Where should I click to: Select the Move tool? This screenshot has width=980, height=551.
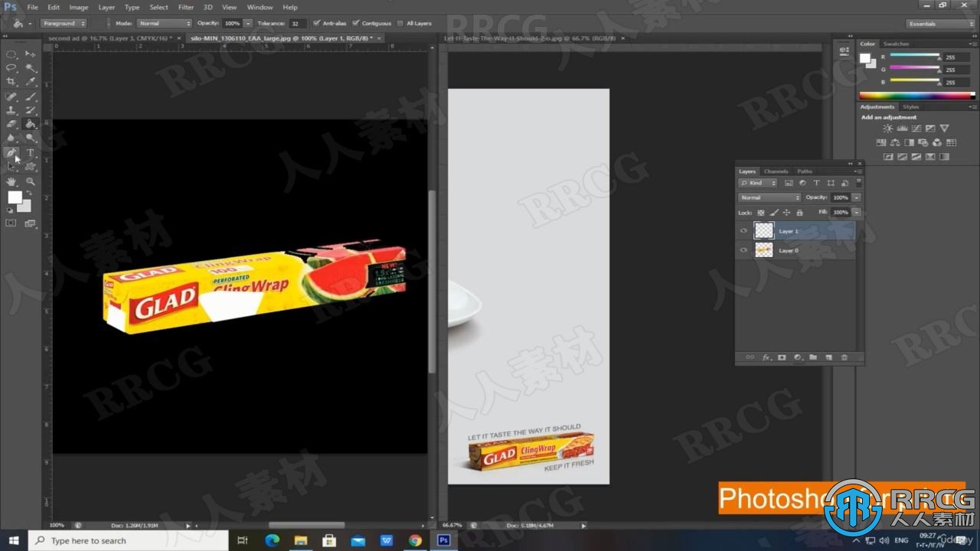click(31, 54)
